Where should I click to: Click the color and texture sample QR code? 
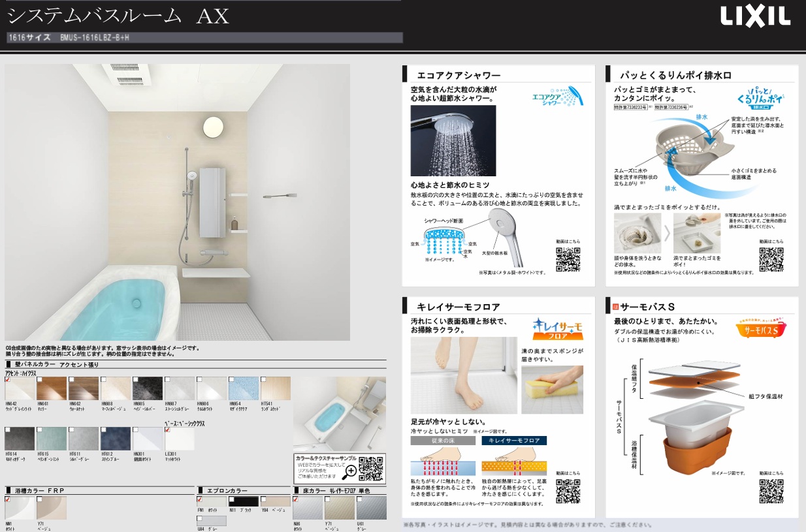pos(371,468)
